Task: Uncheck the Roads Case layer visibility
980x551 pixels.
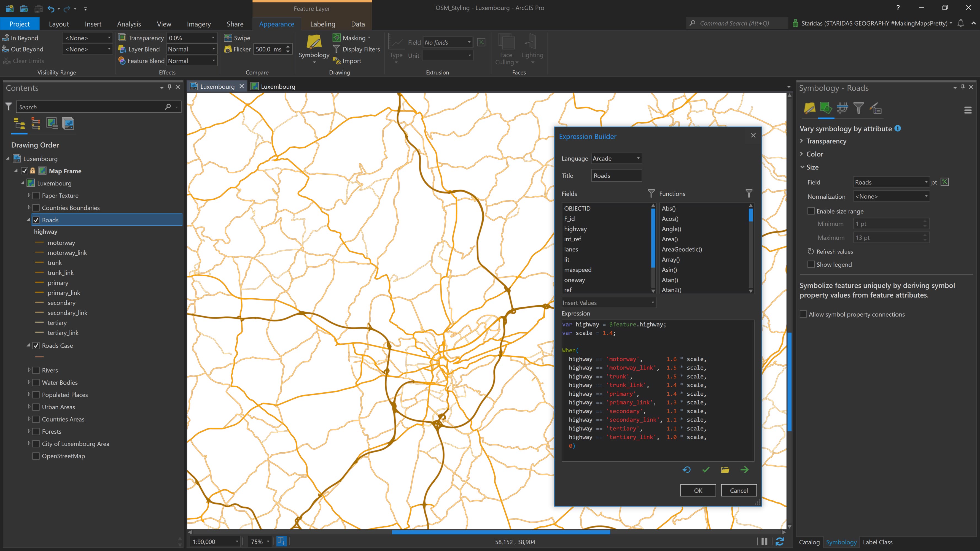Action: (x=36, y=345)
